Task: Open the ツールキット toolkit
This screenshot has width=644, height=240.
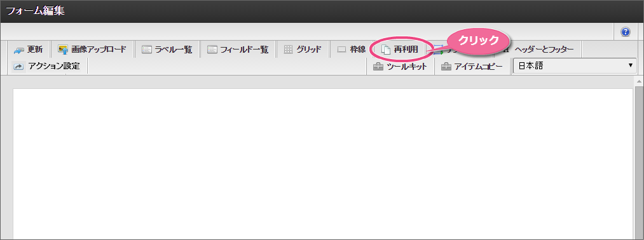Action: pyautogui.click(x=401, y=67)
